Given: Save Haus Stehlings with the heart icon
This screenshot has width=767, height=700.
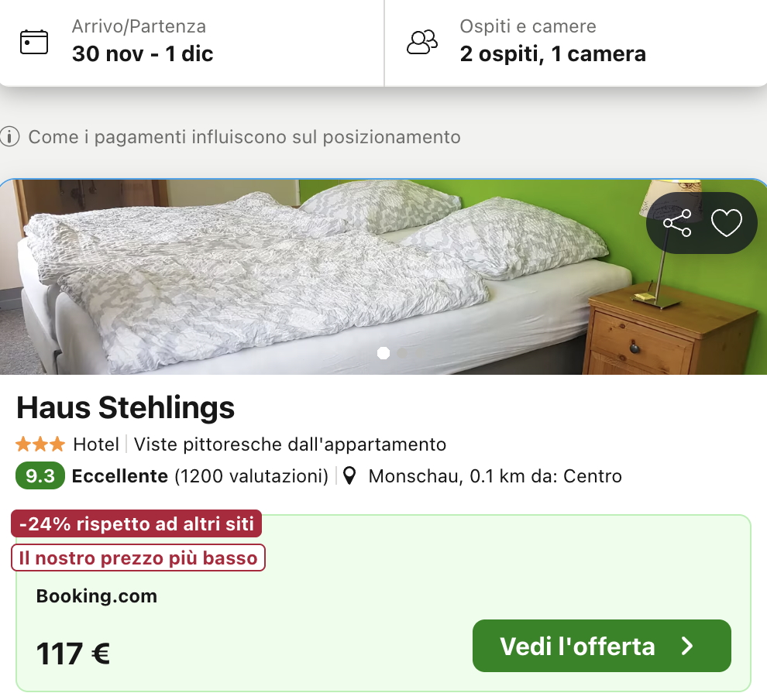Looking at the screenshot, I should point(727,224).
